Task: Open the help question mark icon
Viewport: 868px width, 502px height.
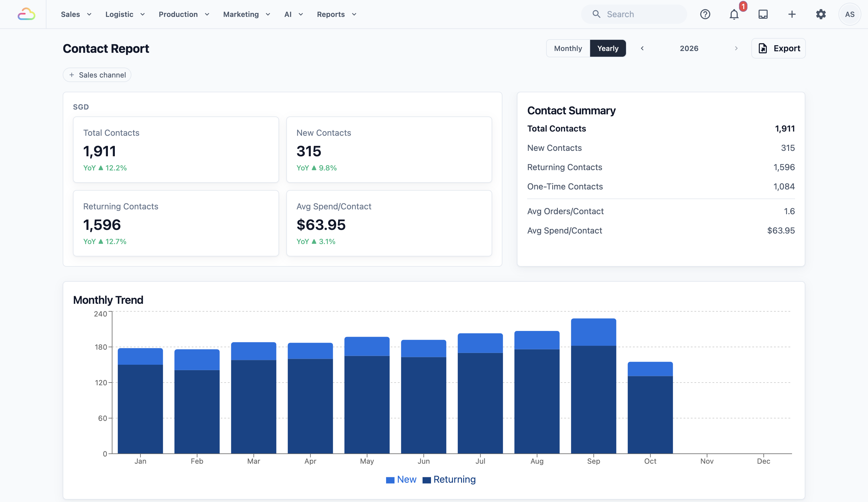Action: (x=705, y=14)
